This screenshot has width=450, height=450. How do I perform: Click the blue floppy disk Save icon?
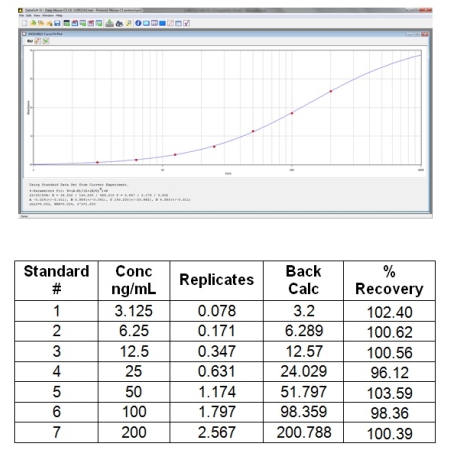click(57, 23)
